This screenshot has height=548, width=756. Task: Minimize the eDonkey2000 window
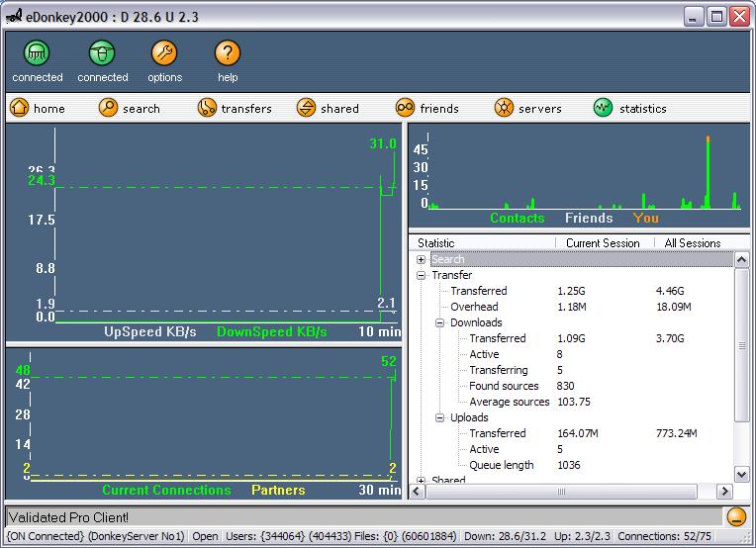point(693,18)
